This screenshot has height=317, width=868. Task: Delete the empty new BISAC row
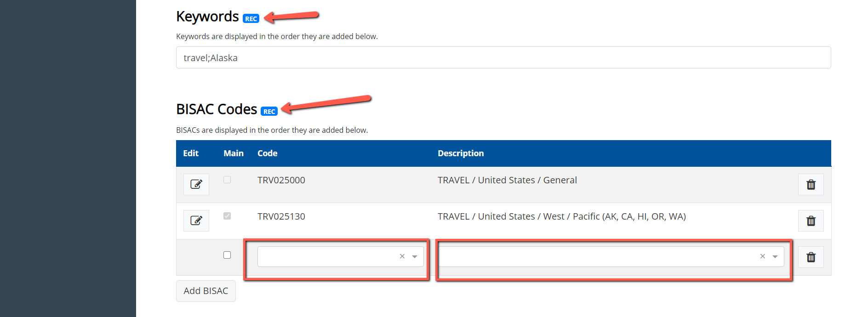click(811, 257)
